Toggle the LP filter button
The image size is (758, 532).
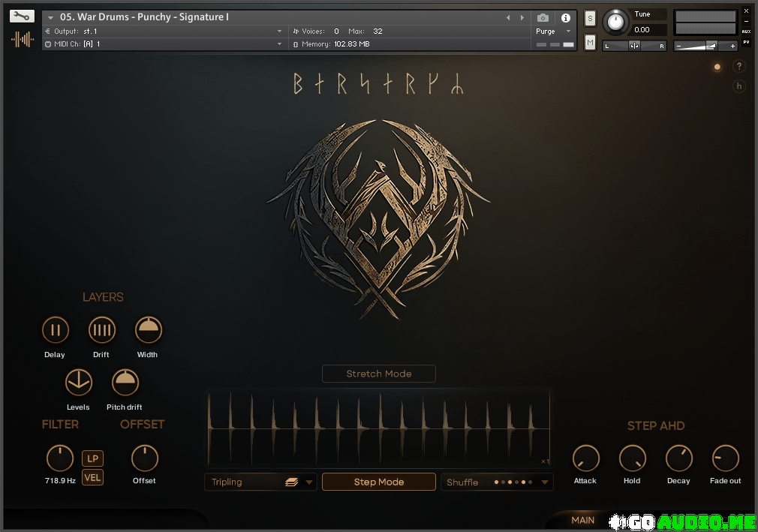[x=92, y=458]
